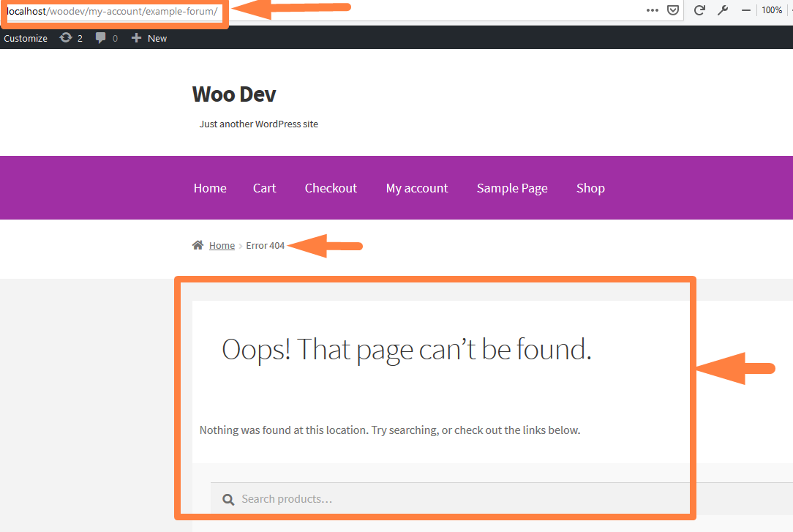Open the Shop menu item

pyautogui.click(x=590, y=188)
